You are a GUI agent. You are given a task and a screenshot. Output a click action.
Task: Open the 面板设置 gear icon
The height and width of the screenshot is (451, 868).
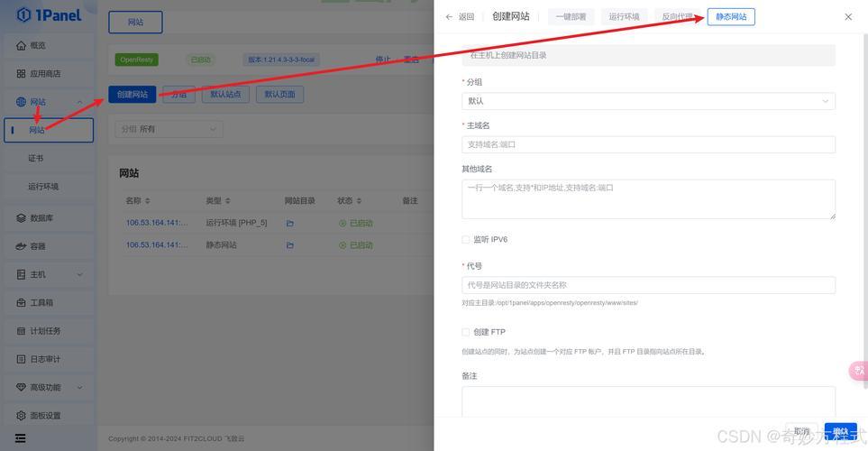pyautogui.click(x=21, y=416)
